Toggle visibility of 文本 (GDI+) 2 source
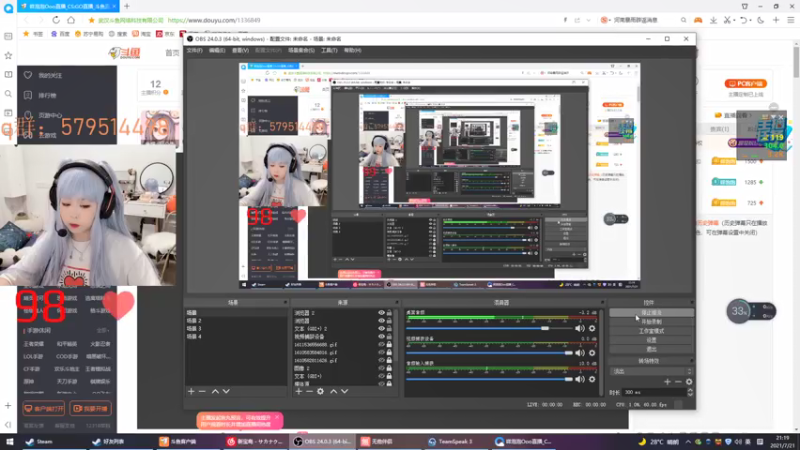Viewport: 800px width, 450px height. (x=381, y=329)
